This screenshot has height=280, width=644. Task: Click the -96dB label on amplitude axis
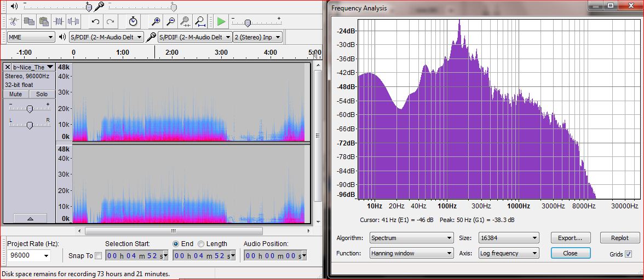pos(347,194)
